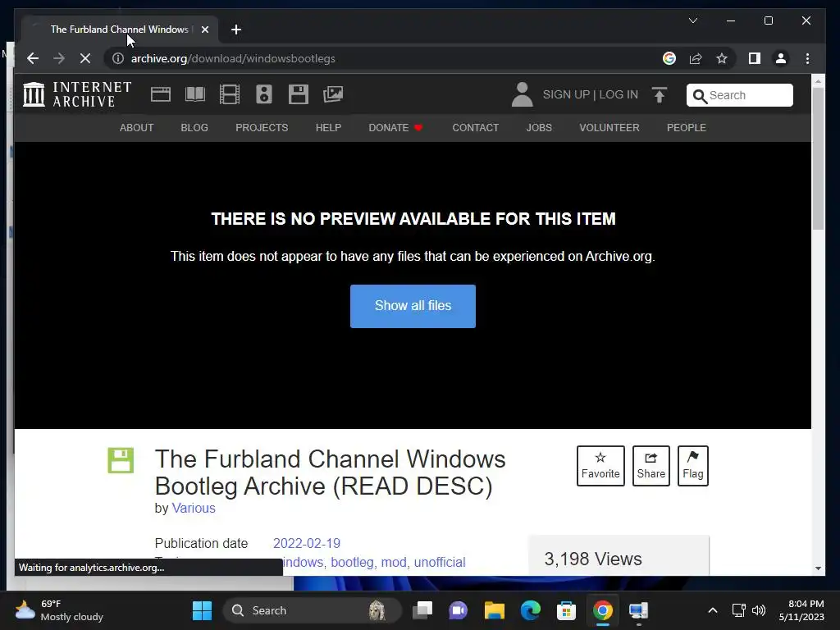Screen dimensions: 840x630
Task: Click the bootleg topic link
Action: click(352, 562)
